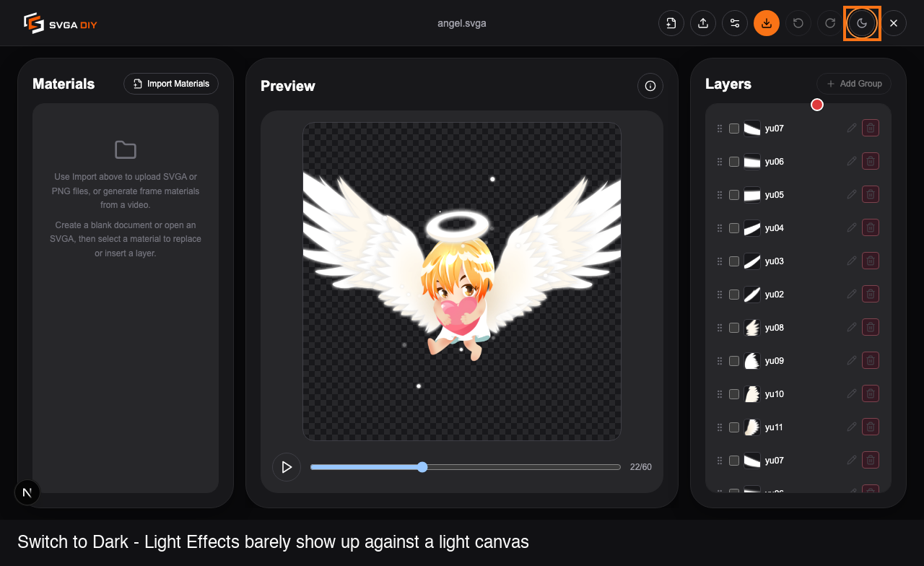Tick the checkbox for layer yu05

click(x=734, y=195)
